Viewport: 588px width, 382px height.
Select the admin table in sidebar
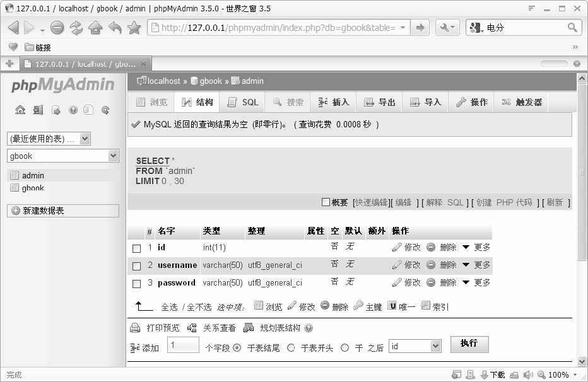pyautogui.click(x=33, y=175)
